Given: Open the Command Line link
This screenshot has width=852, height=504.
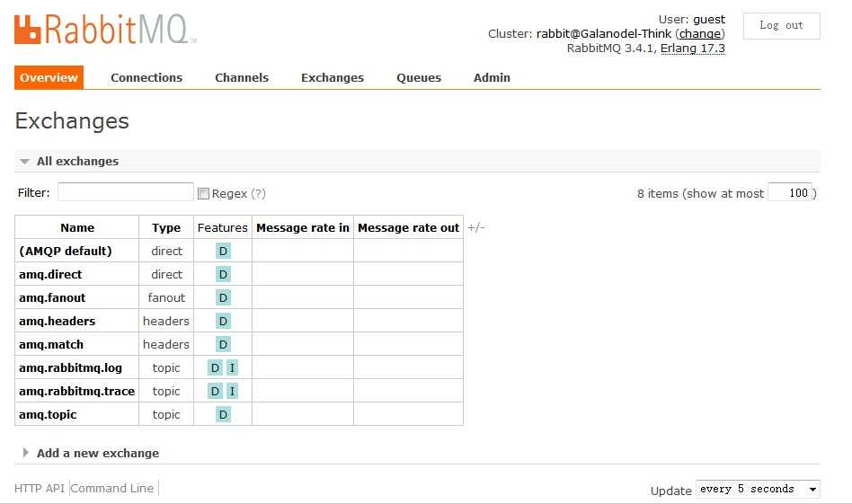Looking at the screenshot, I should (112, 488).
